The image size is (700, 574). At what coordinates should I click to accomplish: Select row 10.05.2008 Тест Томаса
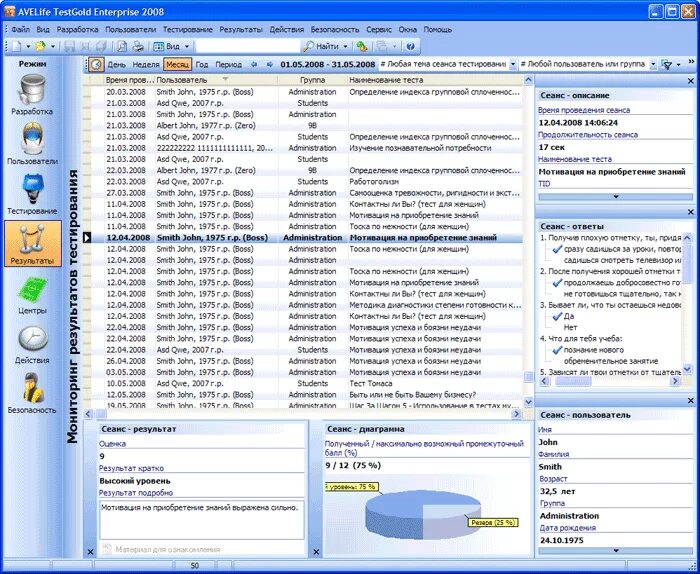coord(306,383)
